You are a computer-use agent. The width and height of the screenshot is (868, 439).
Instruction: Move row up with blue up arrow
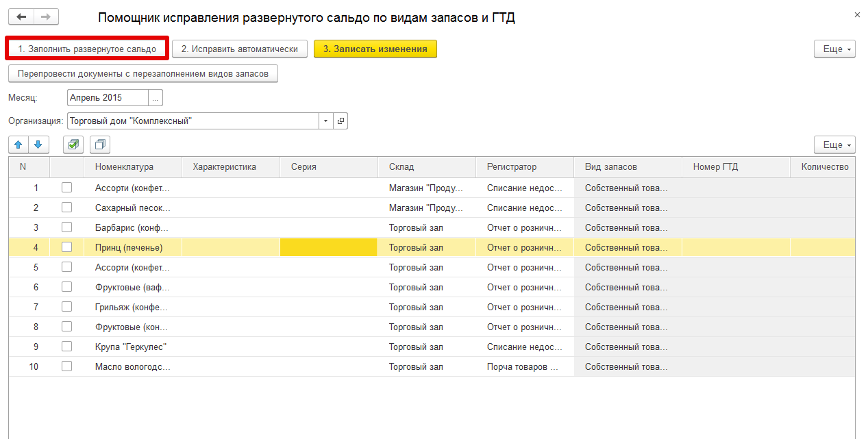(18, 145)
